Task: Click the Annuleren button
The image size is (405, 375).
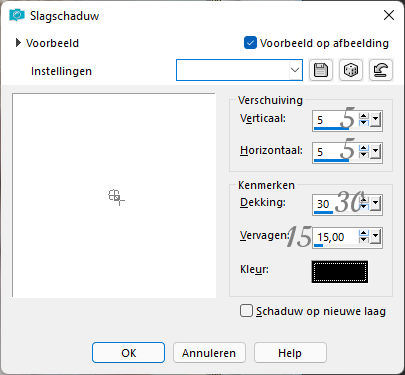Action: point(209,353)
